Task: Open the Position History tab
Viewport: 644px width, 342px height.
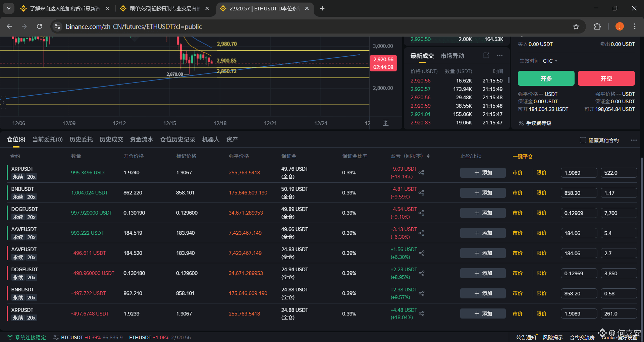Action: click(178, 139)
